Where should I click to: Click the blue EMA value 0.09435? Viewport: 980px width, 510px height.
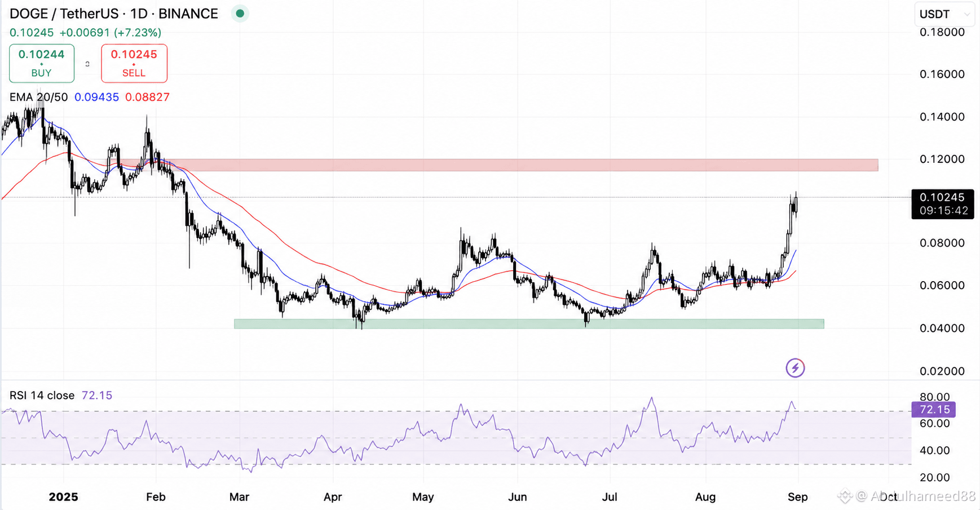[96, 97]
